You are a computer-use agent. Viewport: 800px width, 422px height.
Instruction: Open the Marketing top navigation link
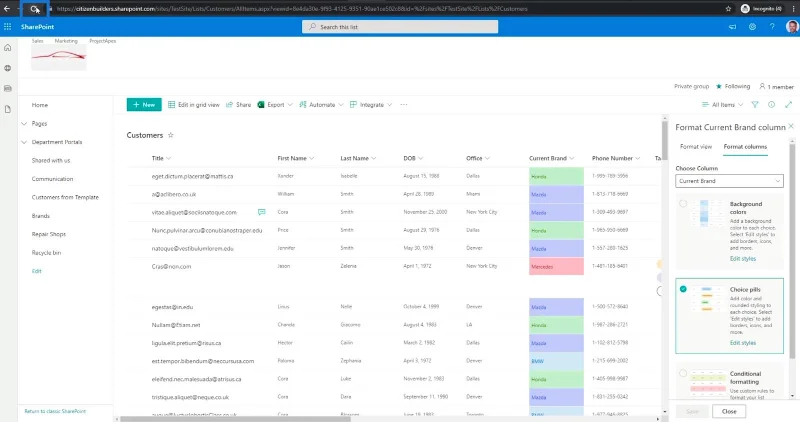[x=66, y=41]
